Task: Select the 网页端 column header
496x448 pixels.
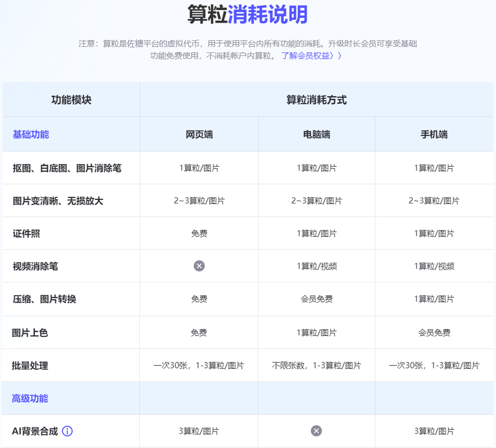Action: tap(199, 134)
